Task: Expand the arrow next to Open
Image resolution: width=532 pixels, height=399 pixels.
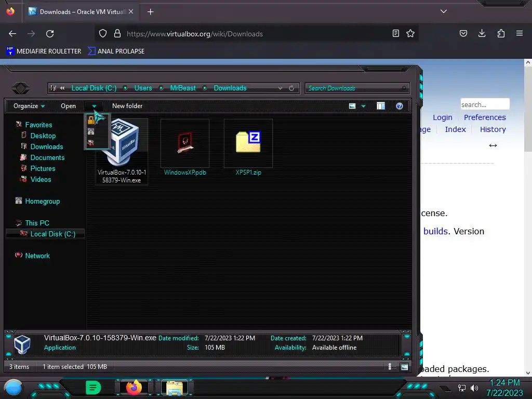Action: point(94,106)
